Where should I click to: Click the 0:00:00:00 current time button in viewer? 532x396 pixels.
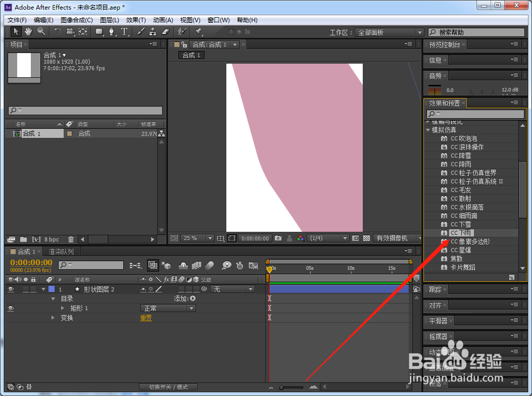(255, 238)
